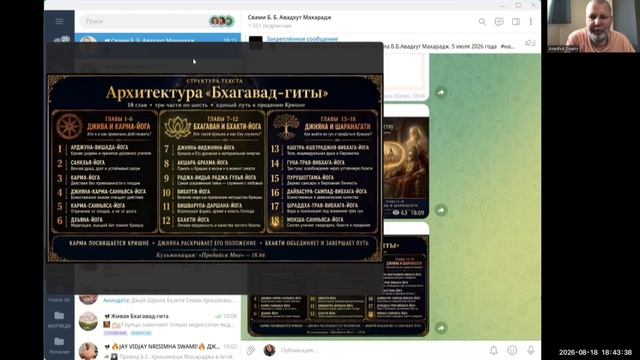Screen dimensions: 640x360
Task: Toggle silent broadcast bell icon
Action: coord(493,350)
